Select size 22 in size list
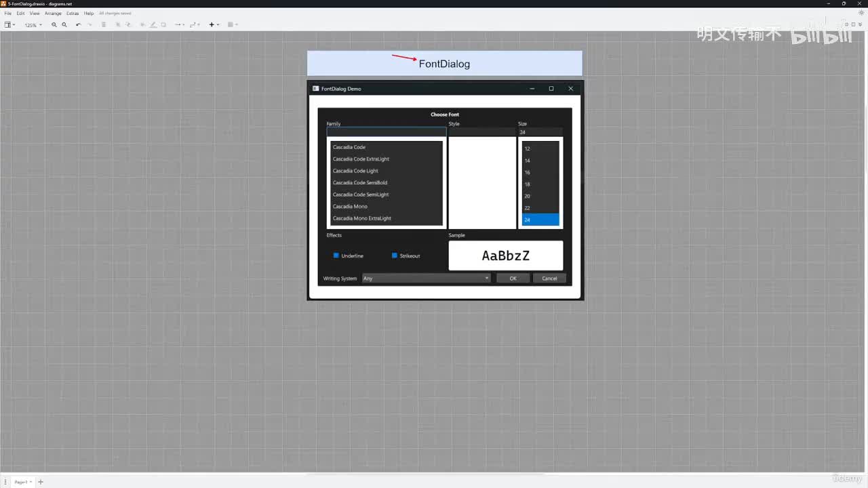 point(540,208)
